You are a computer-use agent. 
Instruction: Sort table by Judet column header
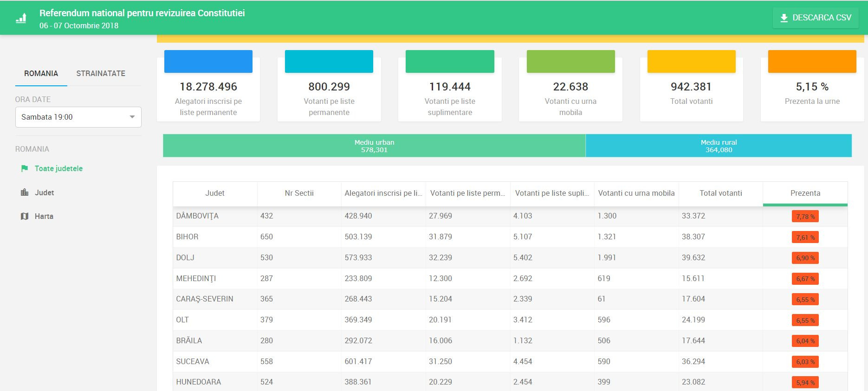(214, 193)
